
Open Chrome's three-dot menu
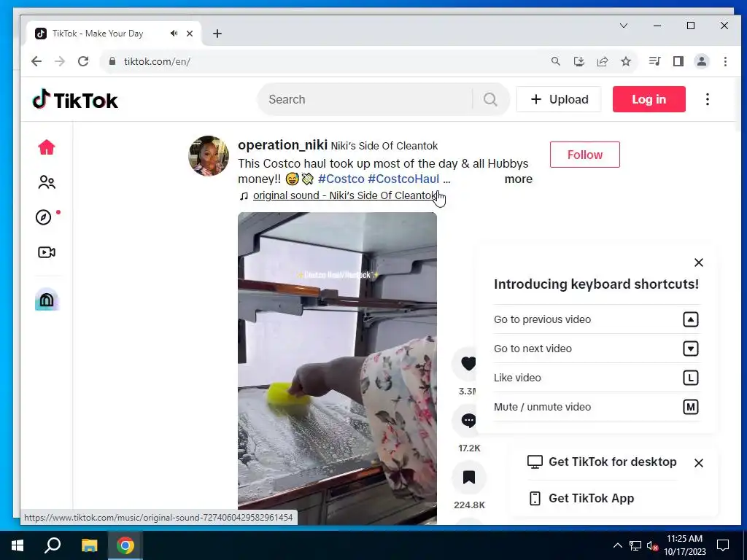[x=725, y=61]
